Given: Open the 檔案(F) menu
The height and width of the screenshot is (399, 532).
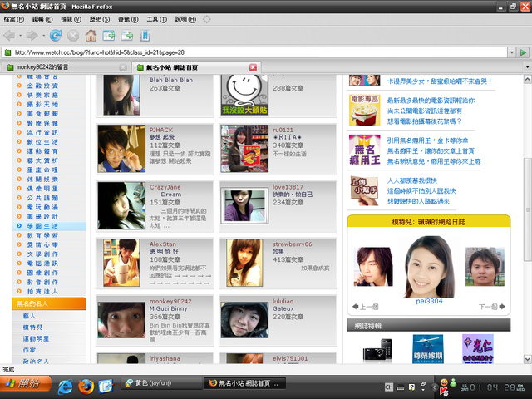Looking at the screenshot, I should tap(14, 19).
